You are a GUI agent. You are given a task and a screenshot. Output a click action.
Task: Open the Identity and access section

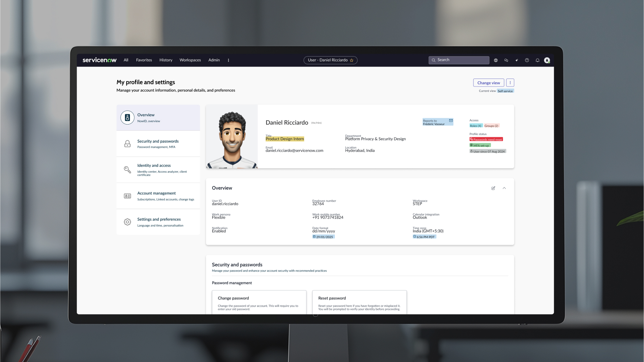[x=158, y=170]
